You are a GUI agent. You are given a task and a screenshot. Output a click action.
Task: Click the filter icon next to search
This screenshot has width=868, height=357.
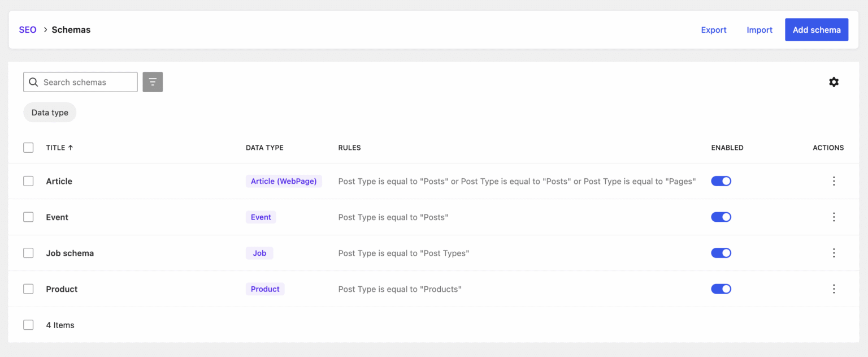[153, 82]
